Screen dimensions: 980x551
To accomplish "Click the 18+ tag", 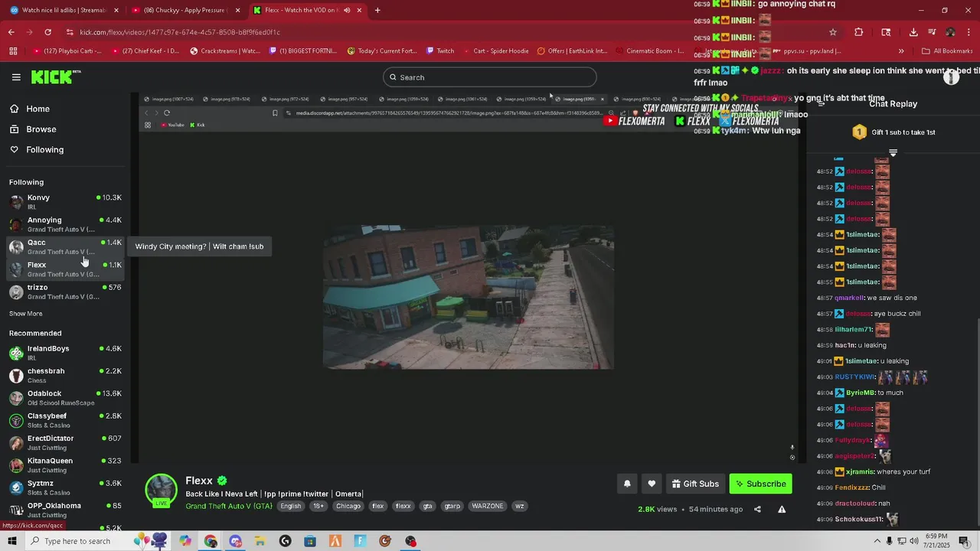I will tap(318, 506).
